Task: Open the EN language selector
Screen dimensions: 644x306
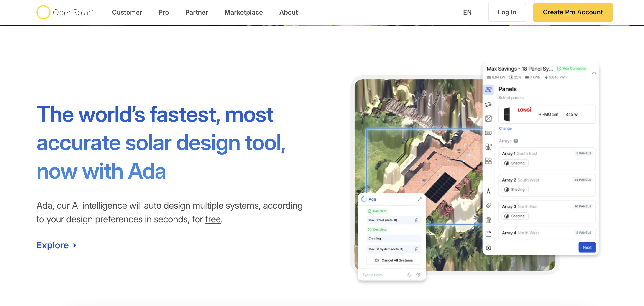Action: pos(467,12)
